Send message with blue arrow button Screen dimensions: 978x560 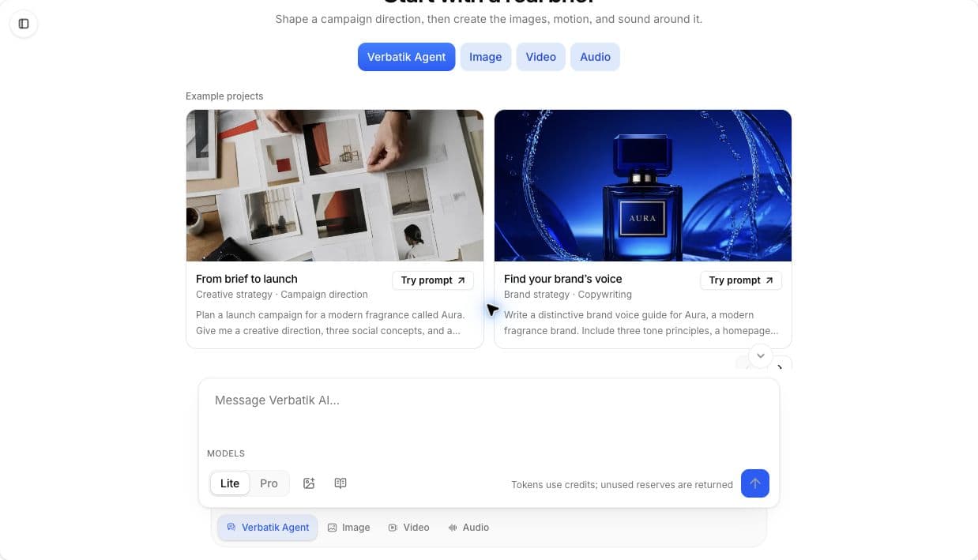[x=755, y=483]
